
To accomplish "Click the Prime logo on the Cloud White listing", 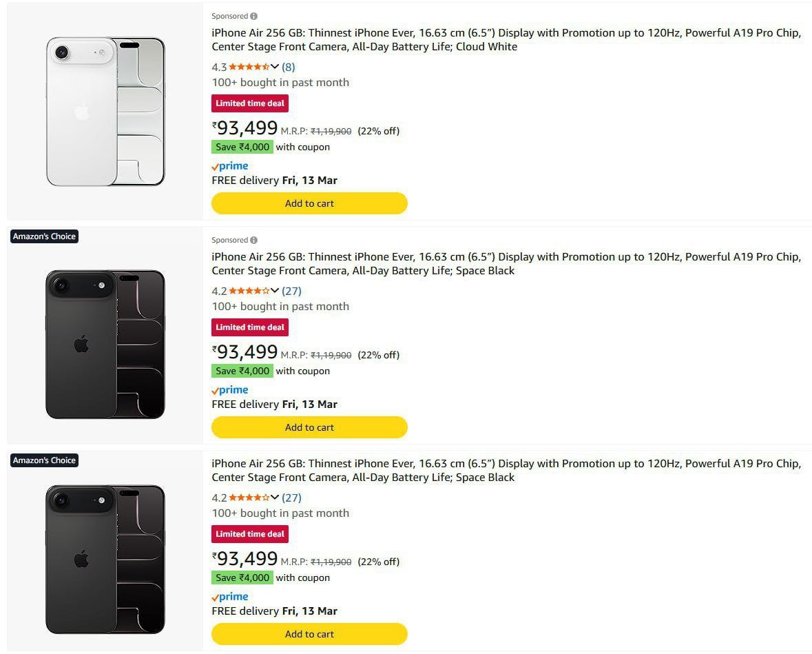I will pyautogui.click(x=230, y=166).
